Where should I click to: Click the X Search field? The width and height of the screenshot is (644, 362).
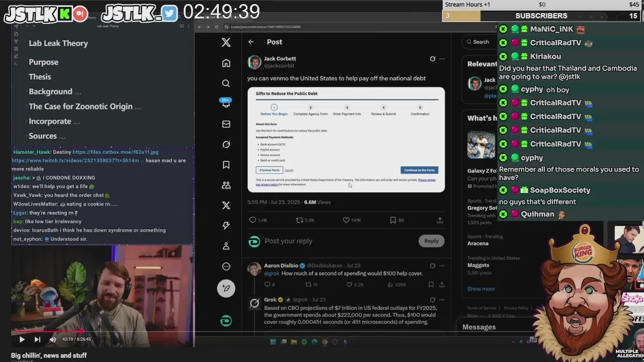(480, 42)
